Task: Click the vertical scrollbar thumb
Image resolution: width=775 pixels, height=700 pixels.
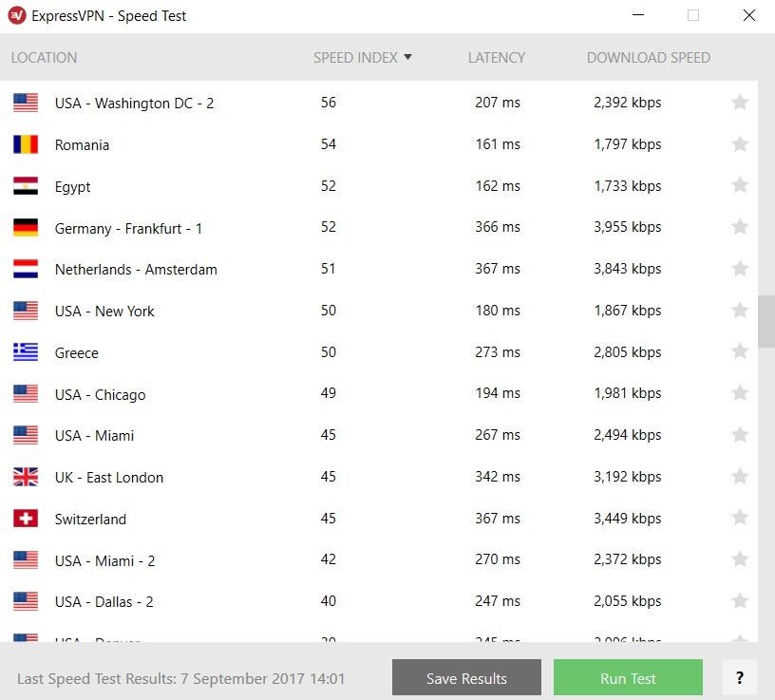Action: coord(766,321)
